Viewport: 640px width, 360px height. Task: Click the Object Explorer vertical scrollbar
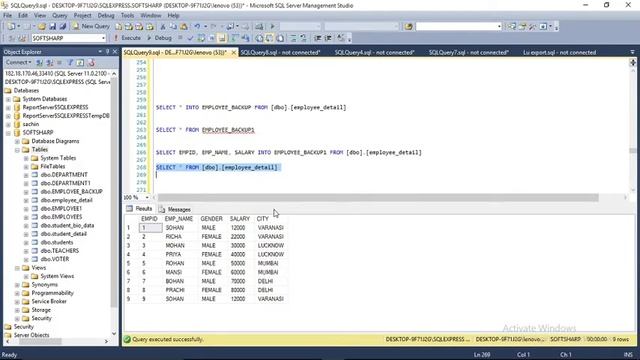114,192
